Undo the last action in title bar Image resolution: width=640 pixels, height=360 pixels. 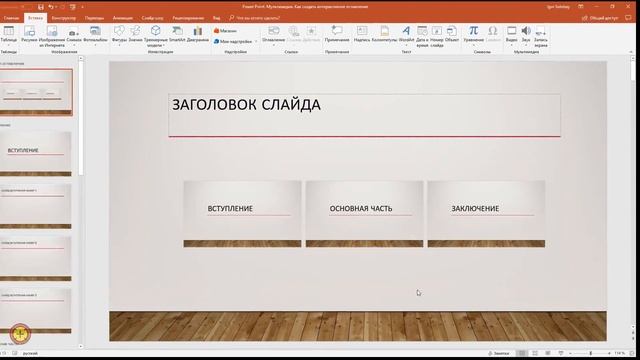(x=51, y=7)
